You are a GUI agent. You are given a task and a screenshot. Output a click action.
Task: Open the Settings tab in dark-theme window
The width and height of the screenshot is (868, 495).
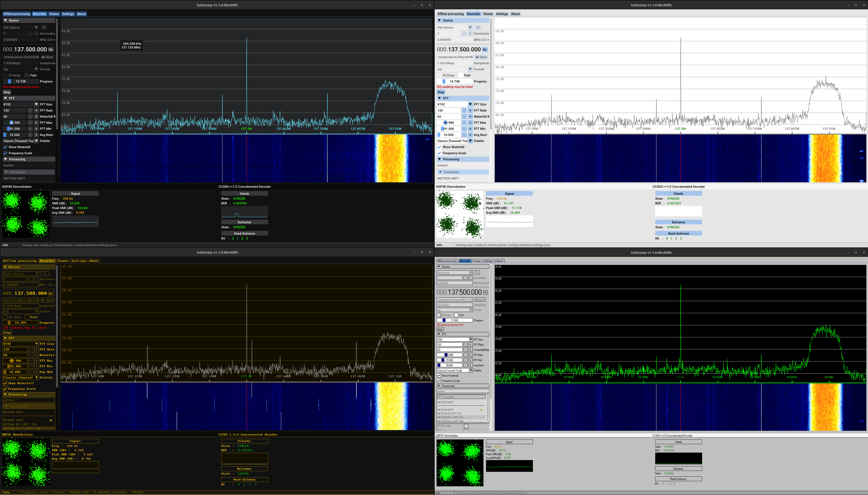click(68, 14)
